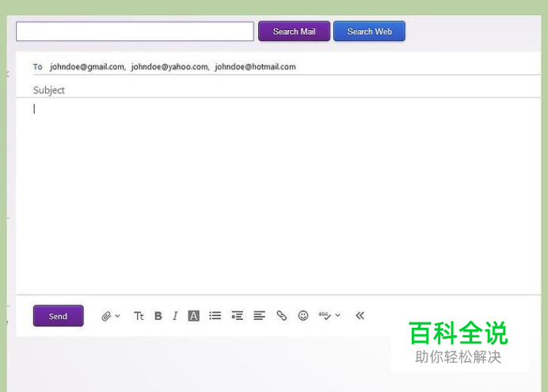Click the To label
Viewport: 548px width, 392px height.
[x=38, y=67]
